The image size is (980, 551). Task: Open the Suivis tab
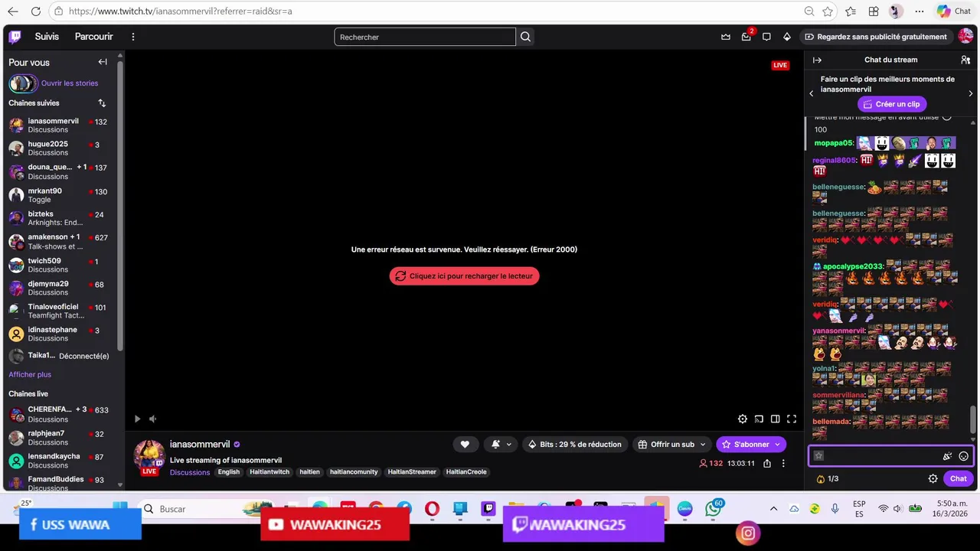pyautogui.click(x=47, y=37)
